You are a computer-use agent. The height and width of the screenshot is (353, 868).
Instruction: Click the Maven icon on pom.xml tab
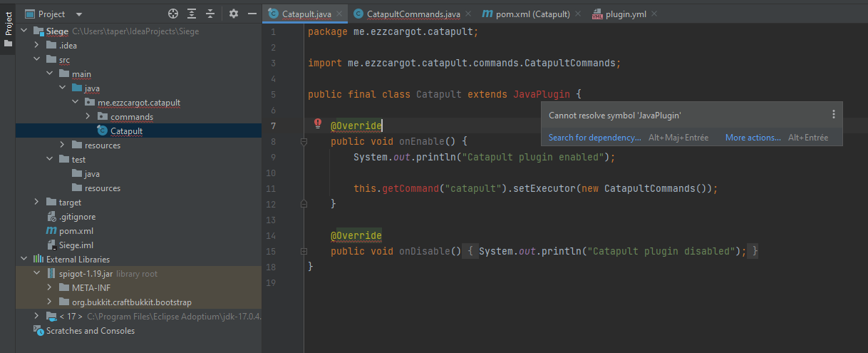(487, 14)
